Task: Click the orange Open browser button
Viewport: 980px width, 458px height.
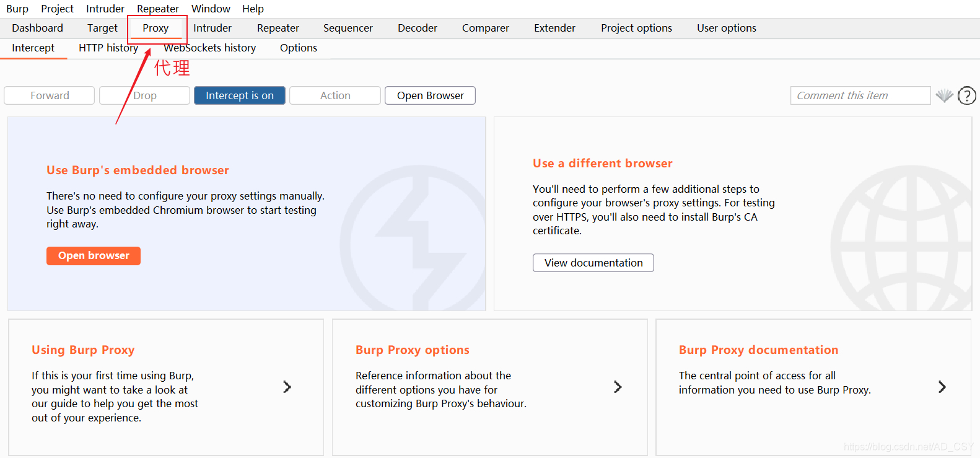Action: [x=94, y=256]
